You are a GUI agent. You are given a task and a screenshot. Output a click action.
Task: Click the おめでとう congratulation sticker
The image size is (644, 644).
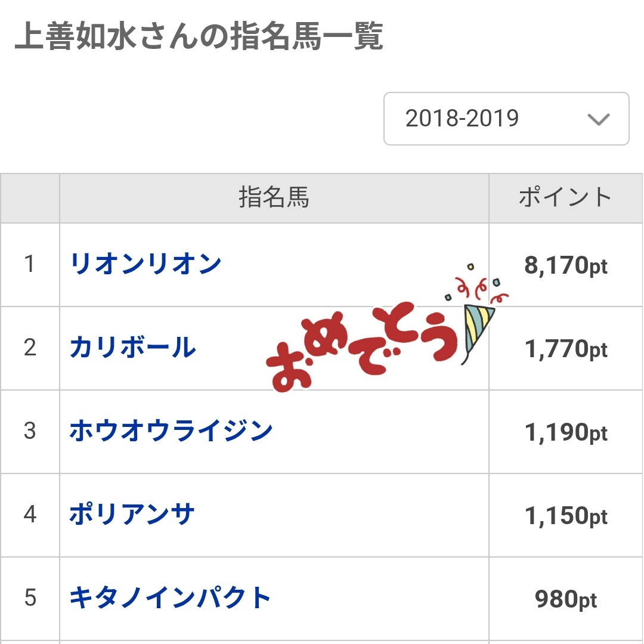361,347
